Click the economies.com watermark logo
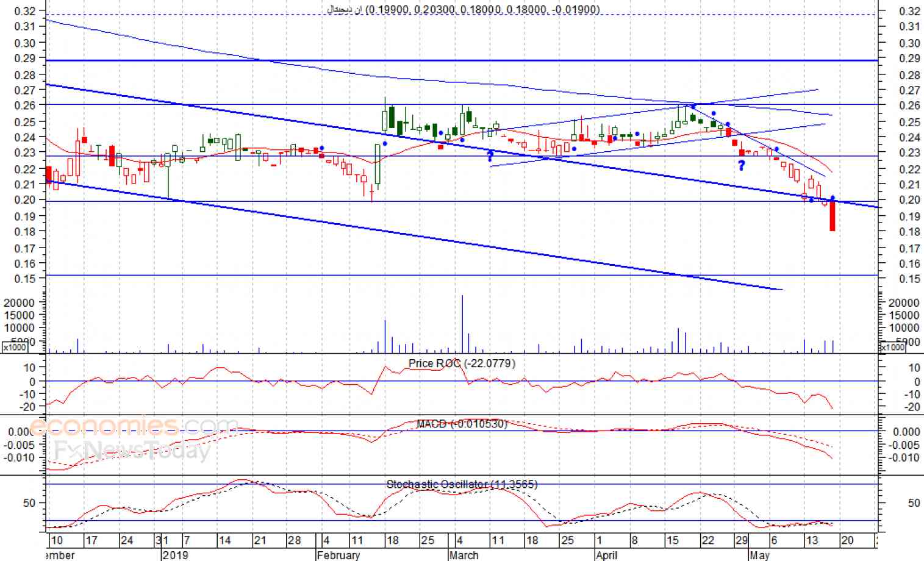Viewport: 924px width, 561px height. click(134, 426)
